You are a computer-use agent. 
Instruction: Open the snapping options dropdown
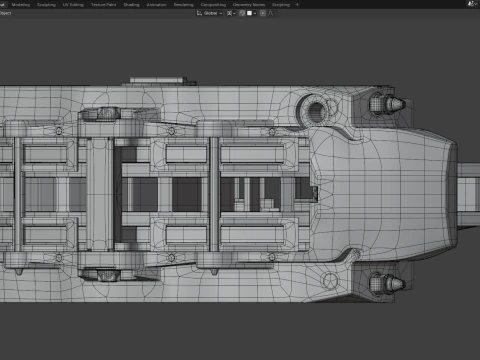point(251,13)
